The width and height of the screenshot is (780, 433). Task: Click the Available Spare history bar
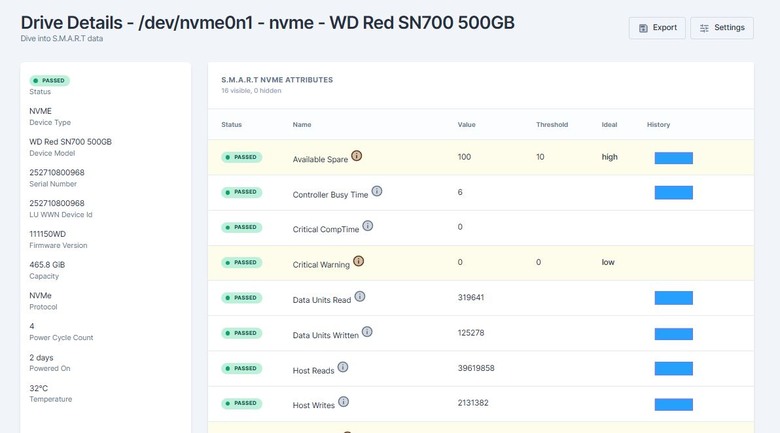tap(674, 158)
